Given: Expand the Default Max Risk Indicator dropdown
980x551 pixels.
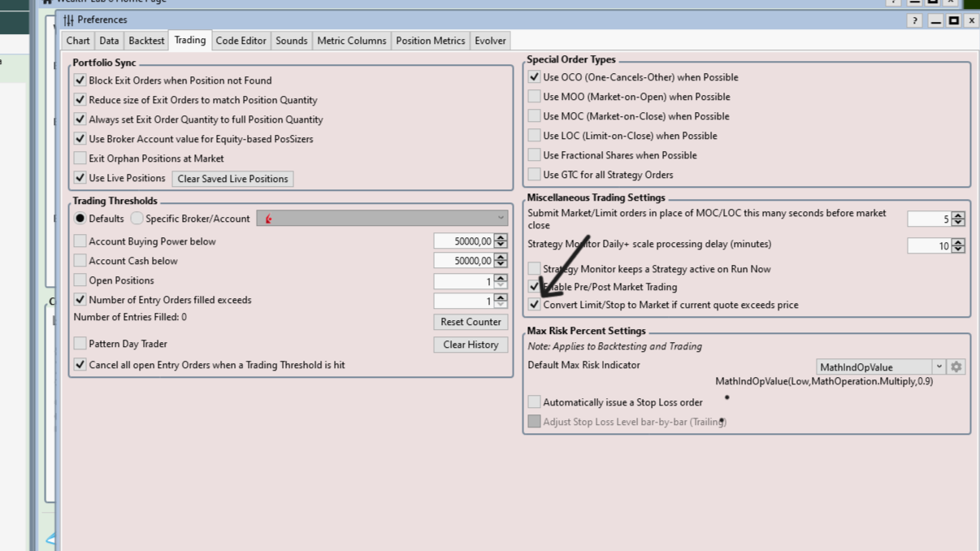Looking at the screenshot, I should pyautogui.click(x=939, y=367).
